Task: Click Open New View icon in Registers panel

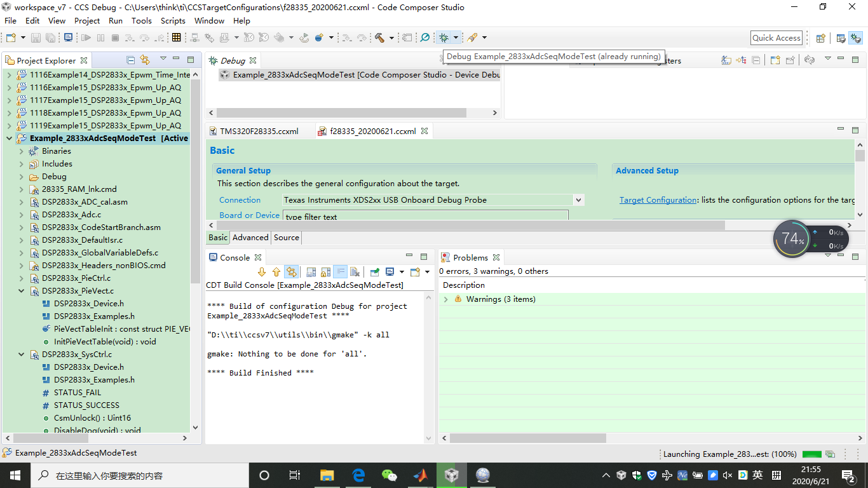Action: 775,60
